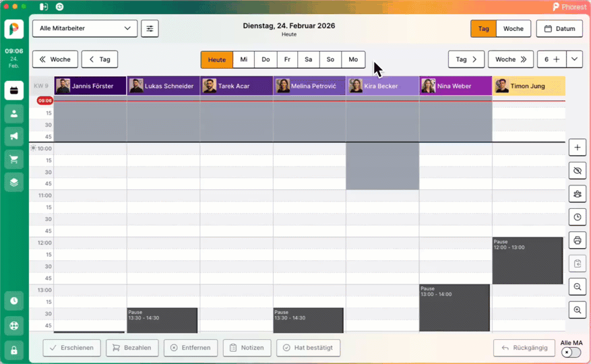591x364 pixels.
Task: Toggle the crossed-out eye visibility button
Action: coord(577,171)
